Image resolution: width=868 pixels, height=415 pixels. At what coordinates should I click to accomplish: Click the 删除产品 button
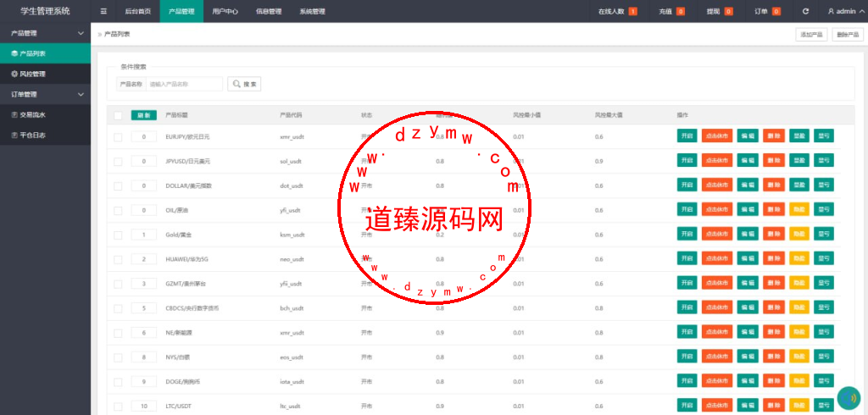pyautogui.click(x=848, y=35)
